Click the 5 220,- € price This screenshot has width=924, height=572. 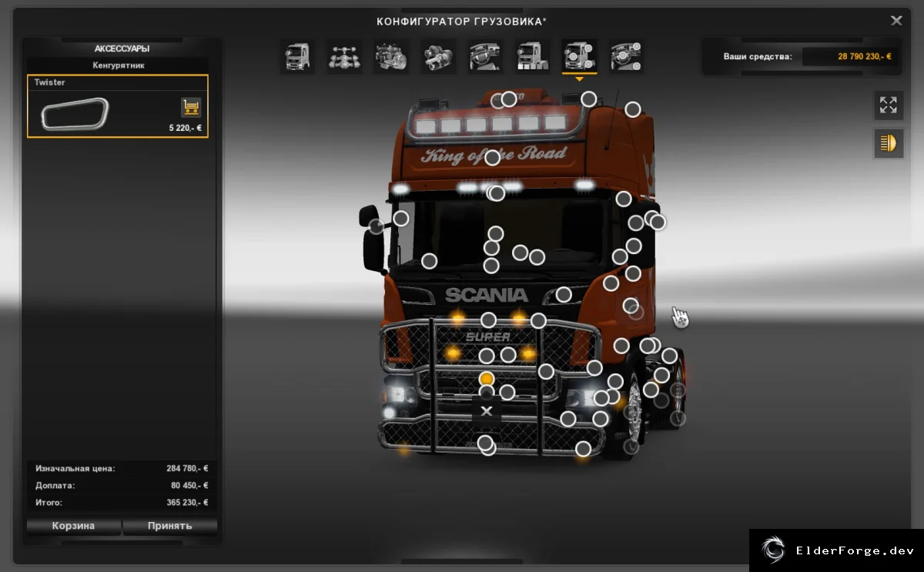click(x=186, y=128)
